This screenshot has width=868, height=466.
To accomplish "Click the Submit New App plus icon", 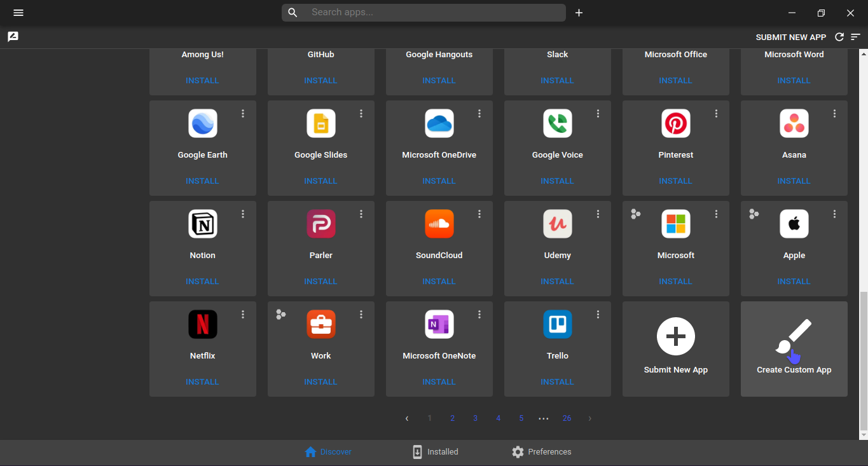I will tap(676, 336).
